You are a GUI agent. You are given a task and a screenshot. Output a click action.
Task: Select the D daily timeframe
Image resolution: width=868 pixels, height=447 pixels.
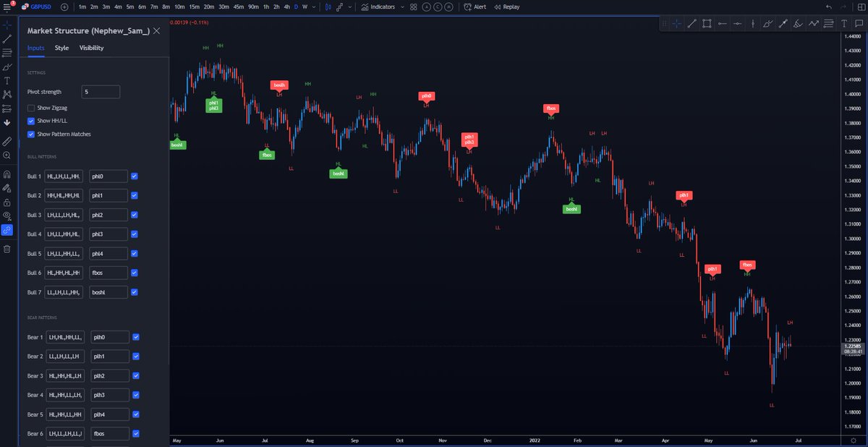[296, 7]
